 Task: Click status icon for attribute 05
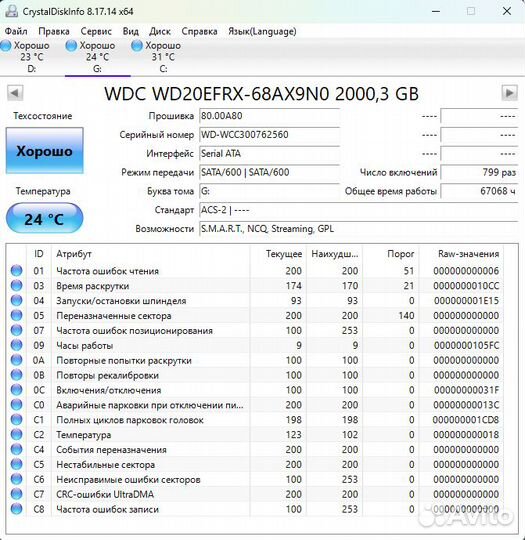tap(16, 315)
